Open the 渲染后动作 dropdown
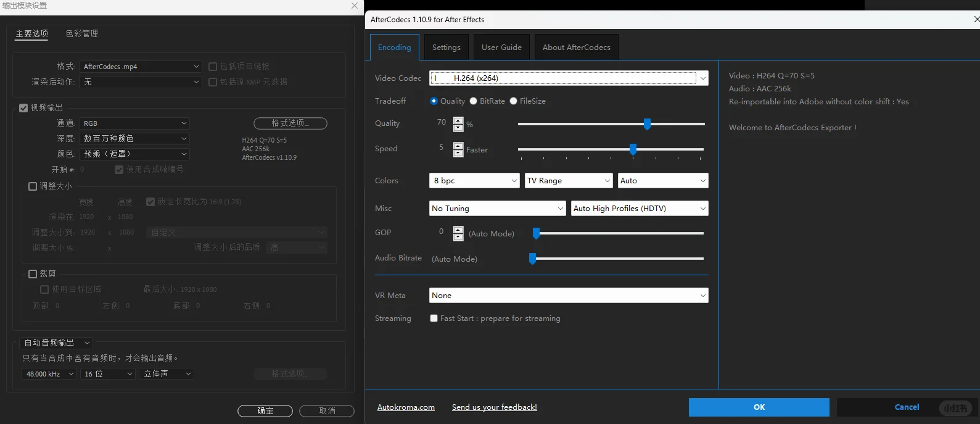 tap(141, 82)
